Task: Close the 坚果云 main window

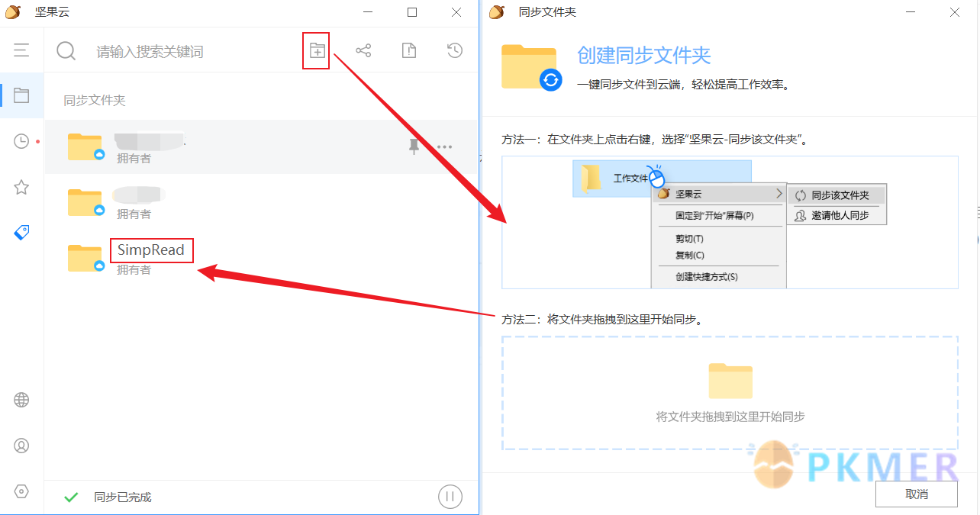Action: [x=456, y=12]
